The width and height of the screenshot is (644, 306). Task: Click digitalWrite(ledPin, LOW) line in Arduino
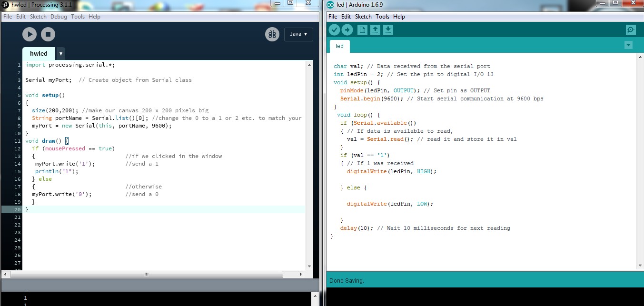[x=390, y=204]
